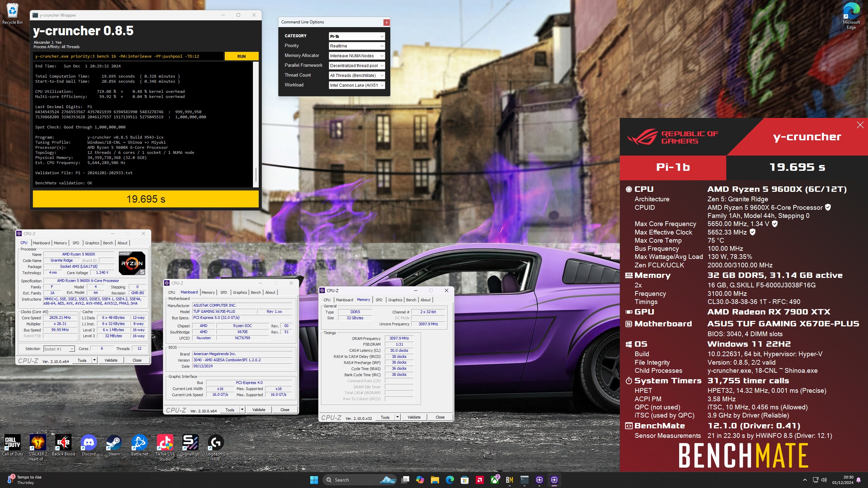Image resolution: width=868 pixels, height=488 pixels.
Task: Open AMD Software from the taskbar
Action: [480, 480]
